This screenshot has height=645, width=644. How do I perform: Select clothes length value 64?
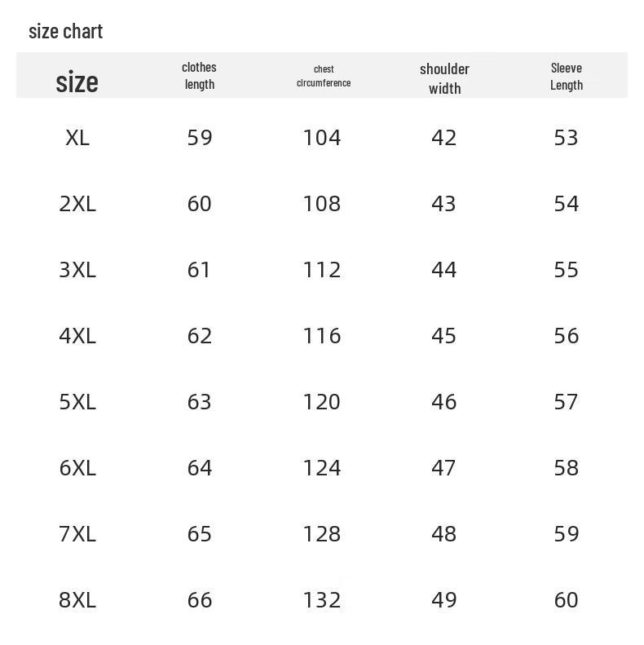(x=200, y=468)
